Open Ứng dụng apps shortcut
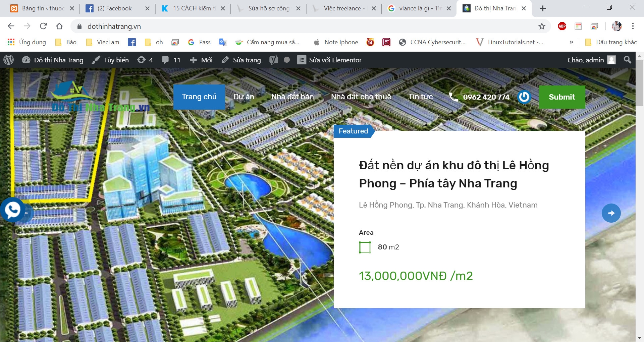Viewport: 644px width, 342px height. point(26,42)
